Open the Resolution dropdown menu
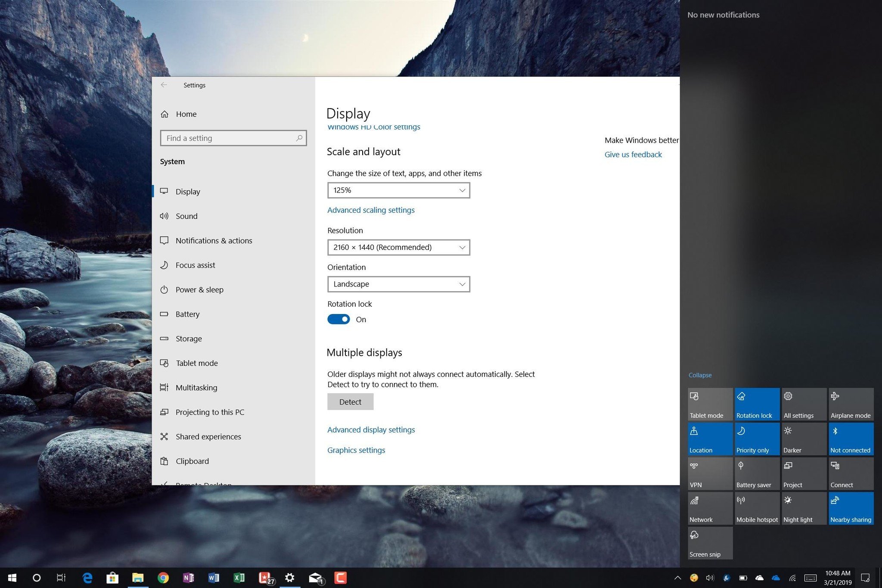 [x=398, y=247]
